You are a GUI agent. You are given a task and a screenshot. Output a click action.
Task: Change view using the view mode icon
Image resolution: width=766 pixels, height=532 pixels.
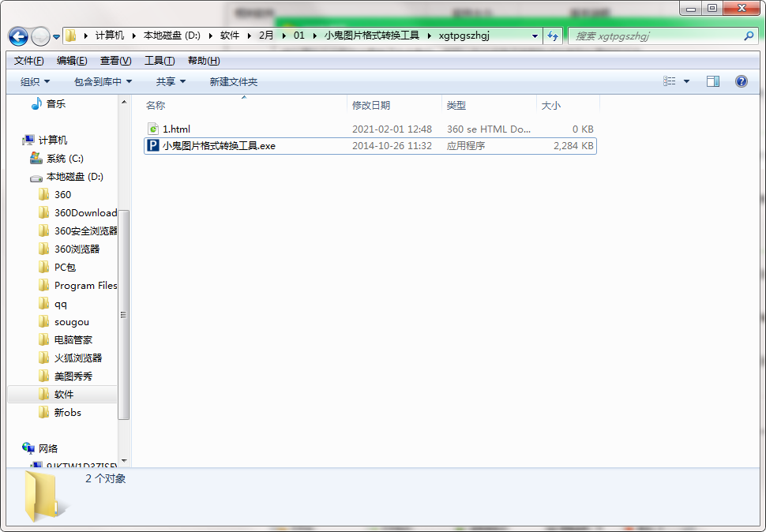(670, 81)
